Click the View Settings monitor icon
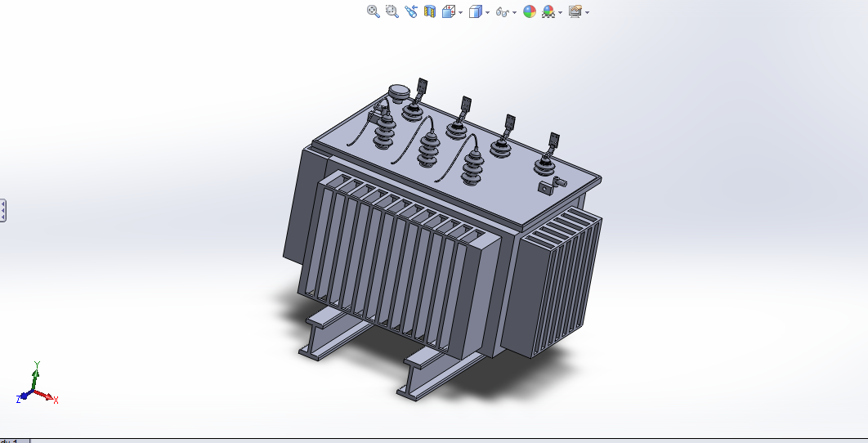Screen dimensions: 868x443 [x=575, y=11]
